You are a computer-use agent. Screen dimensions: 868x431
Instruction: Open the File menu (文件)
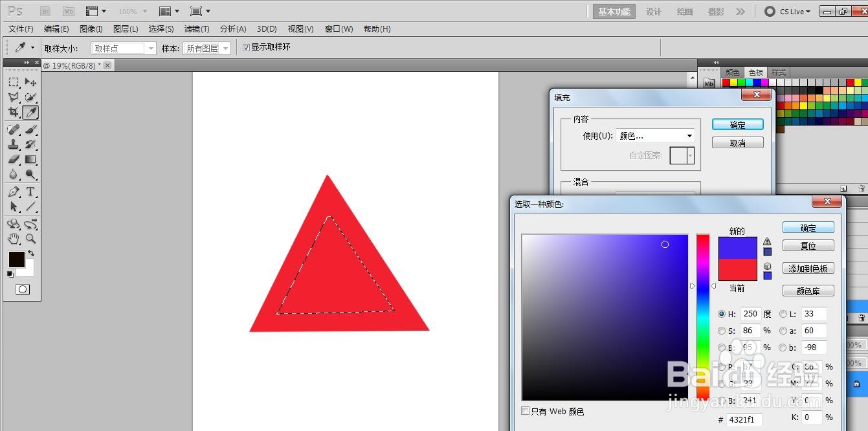tap(21, 29)
